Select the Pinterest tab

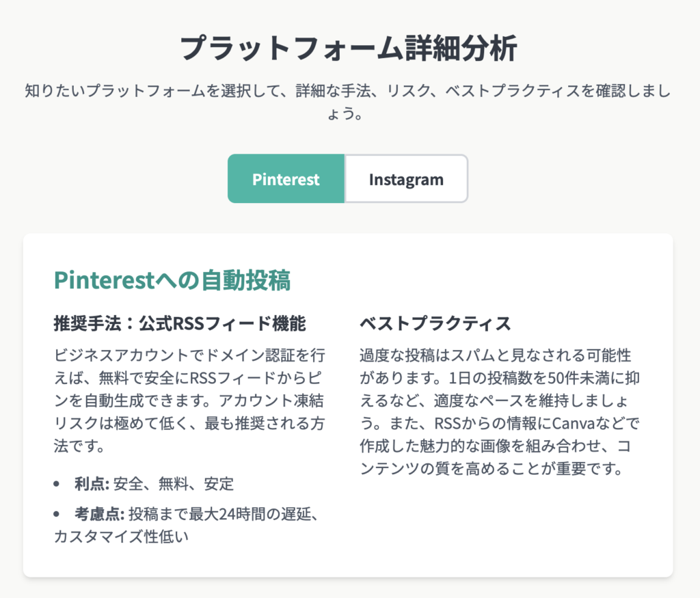(x=286, y=179)
